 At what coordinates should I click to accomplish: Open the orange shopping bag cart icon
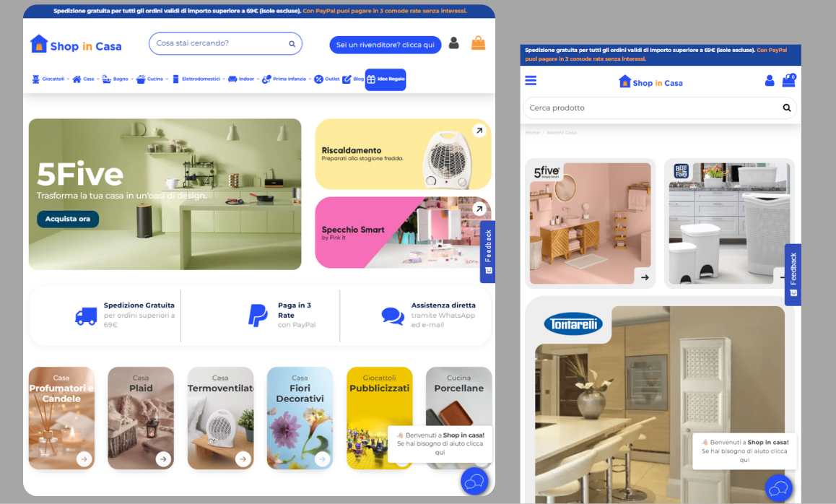[x=478, y=43]
